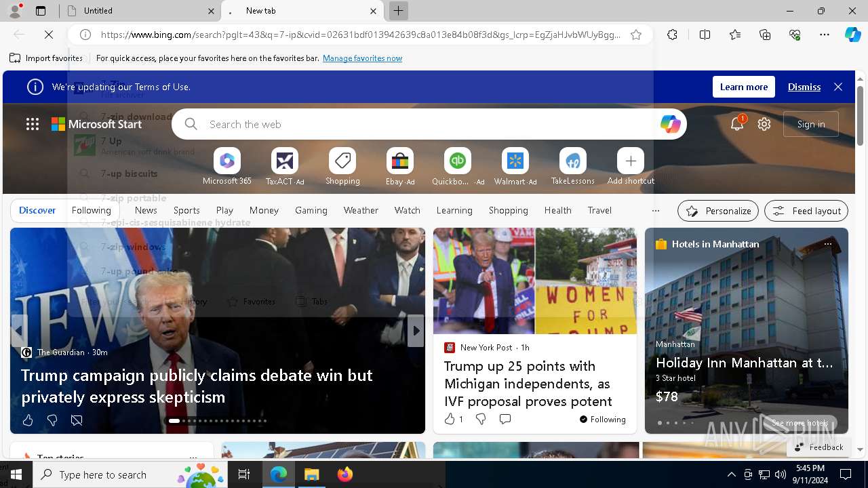The image size is (868, 488).
Task: Open the Money category
Action: tap(264, 210)
